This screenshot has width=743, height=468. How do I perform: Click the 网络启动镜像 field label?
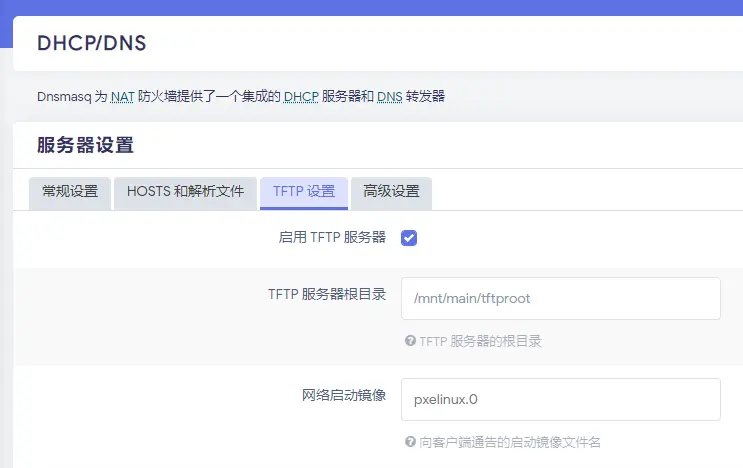click(x=344, y=395)
